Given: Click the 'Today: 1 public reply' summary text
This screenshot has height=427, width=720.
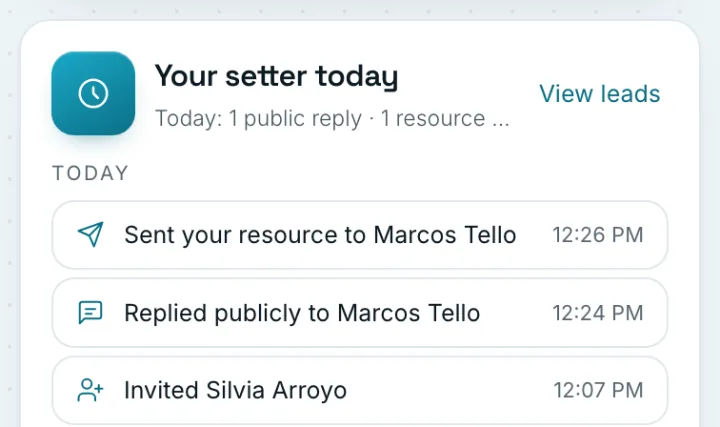Looking at the screenshot, I should [x=259, y=118].
